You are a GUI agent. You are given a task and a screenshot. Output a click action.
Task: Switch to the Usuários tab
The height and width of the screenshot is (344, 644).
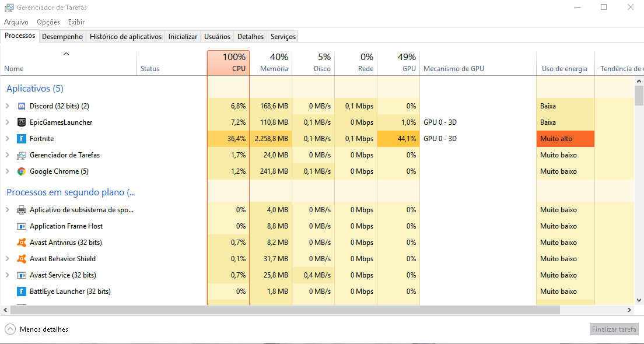click(217, 37)
